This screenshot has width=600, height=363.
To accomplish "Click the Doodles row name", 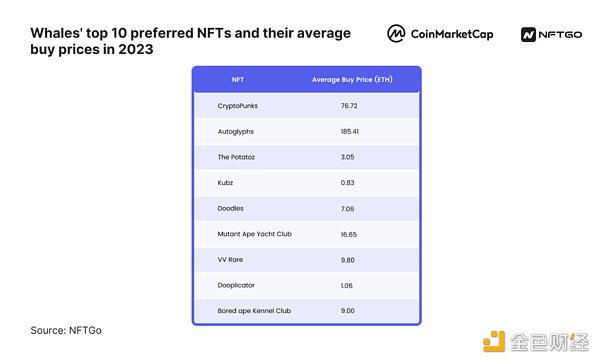I will click(230, 208).
